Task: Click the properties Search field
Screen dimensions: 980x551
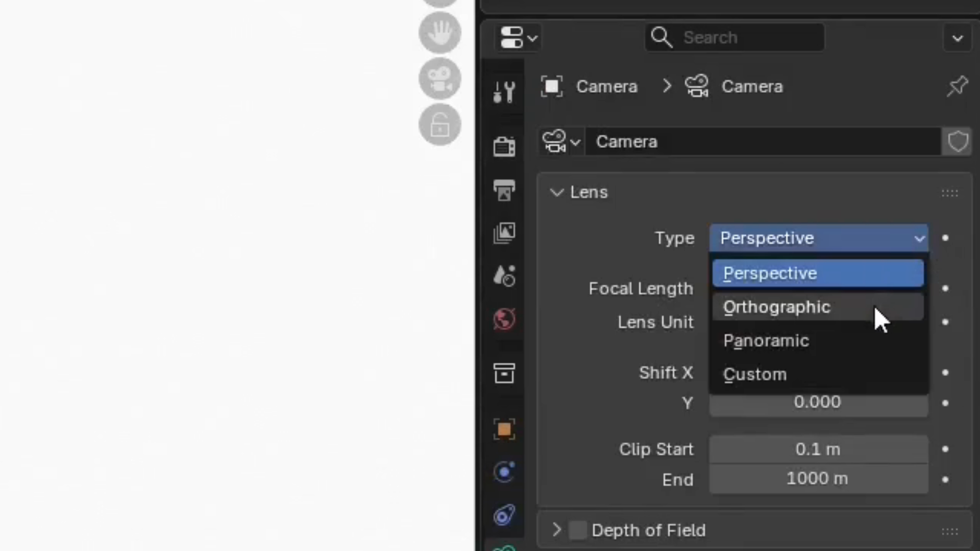Action: point(734,37)
